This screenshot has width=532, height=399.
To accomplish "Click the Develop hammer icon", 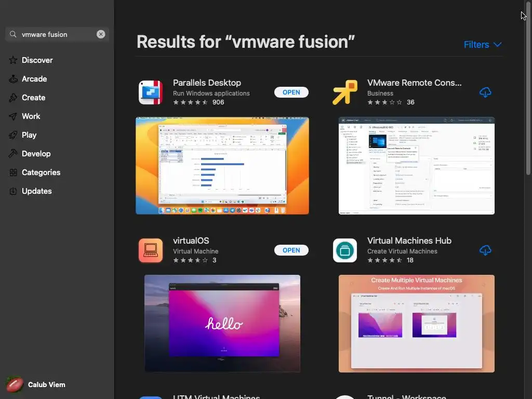I will (x=13, y=154).
